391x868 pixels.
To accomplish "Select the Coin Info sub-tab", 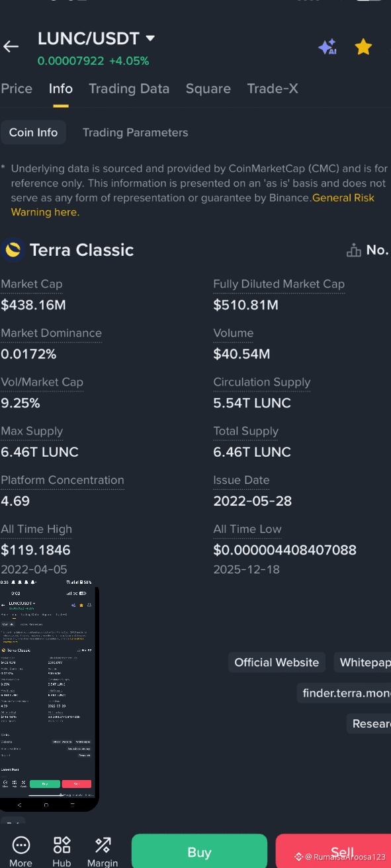I will 33,132.
